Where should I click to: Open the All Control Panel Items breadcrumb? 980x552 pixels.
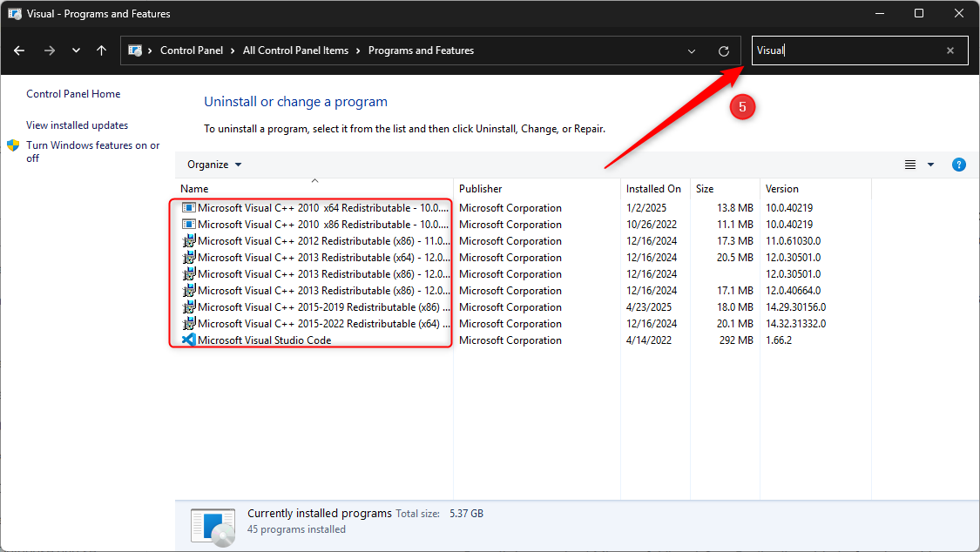point(295,50)
